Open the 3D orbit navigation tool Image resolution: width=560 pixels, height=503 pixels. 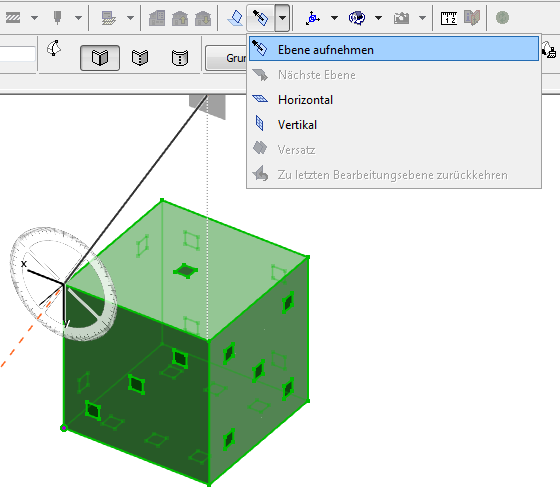[356, 18]
